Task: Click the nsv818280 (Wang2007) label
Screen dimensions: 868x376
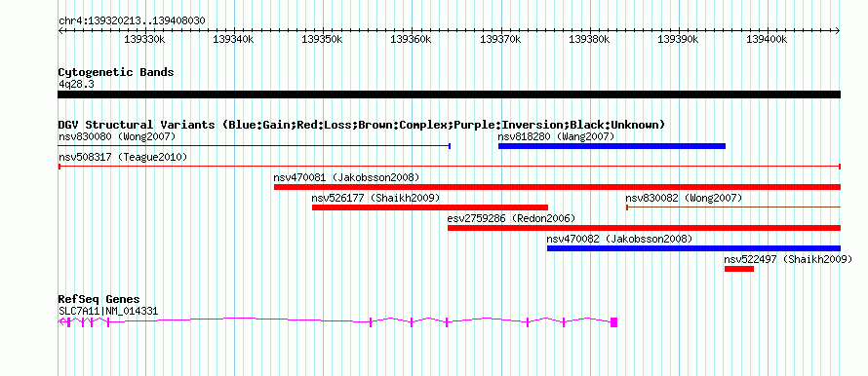Action: click(x=556, y=136)
